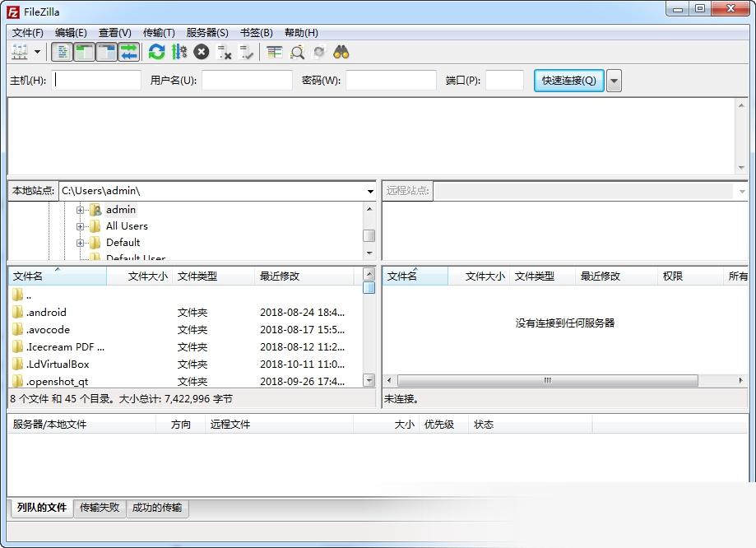This screenshot has width=756, height=548.
Task: Expand the Default folder tree node
Action: tap(80, 243)
